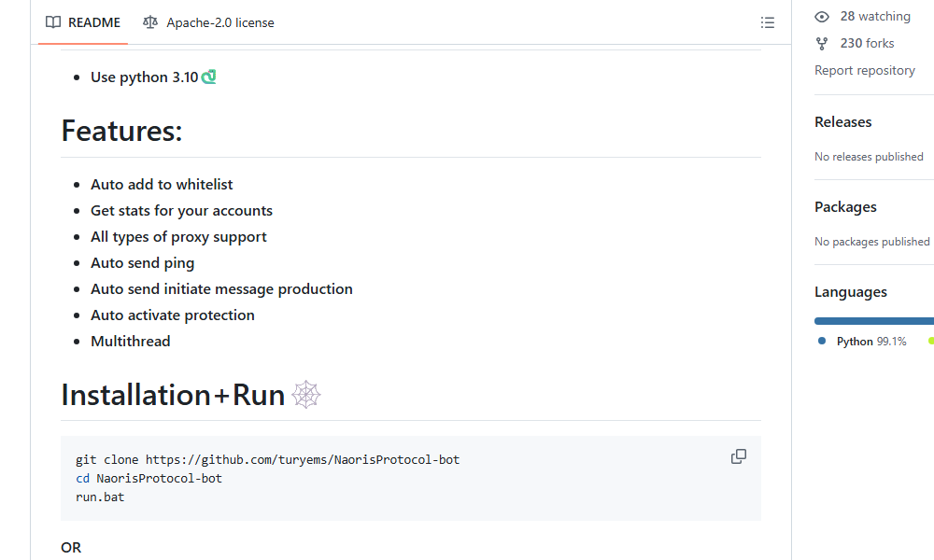Click the scales icon beside Apache-2.0 license

(x=150, y=22)
